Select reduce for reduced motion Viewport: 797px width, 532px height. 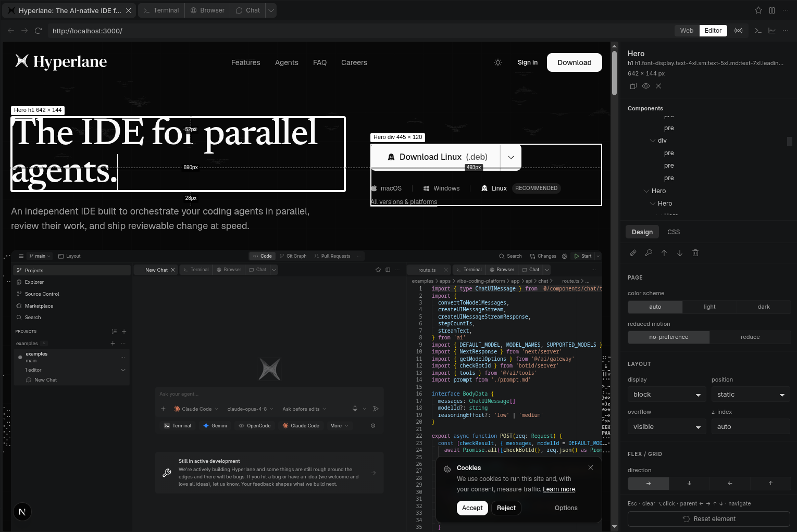[750, 337]
